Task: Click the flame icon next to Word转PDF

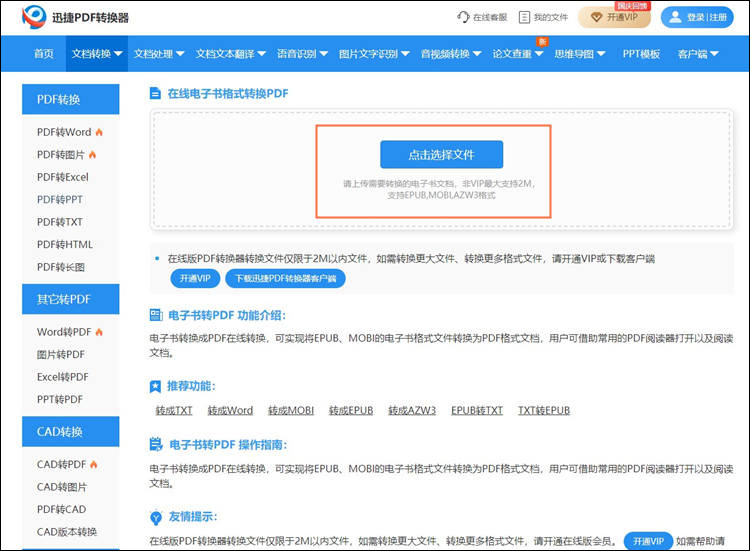Action: [x=99, y=332]
